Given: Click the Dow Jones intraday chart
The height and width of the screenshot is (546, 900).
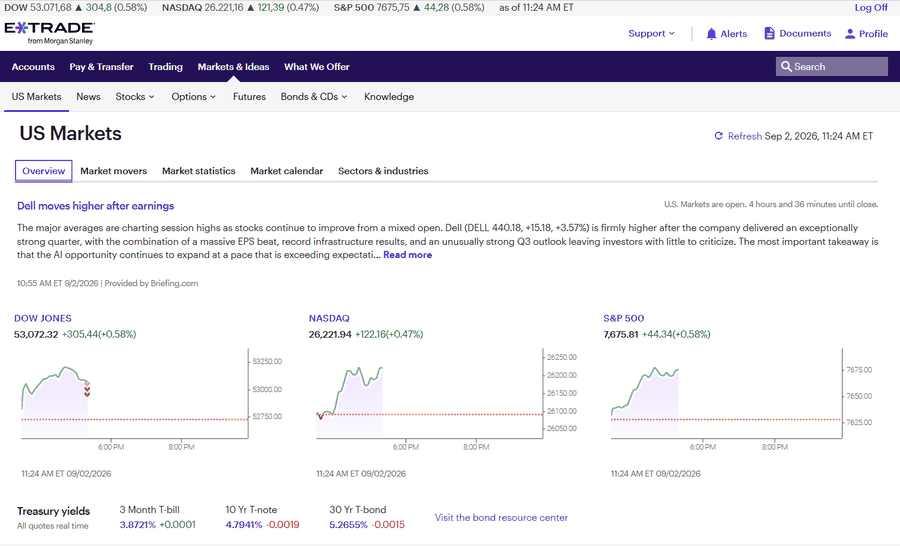Looking at the screenshot, I should pos(135,396).
